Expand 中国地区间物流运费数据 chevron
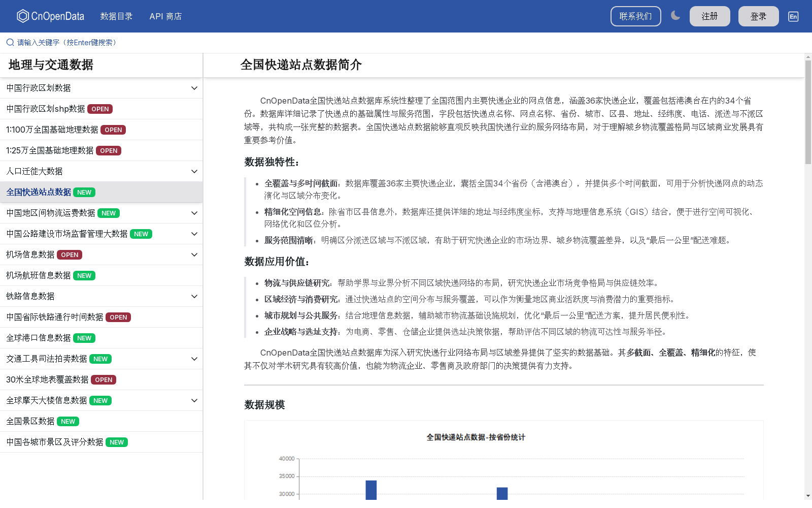 [x=194, y=213]
